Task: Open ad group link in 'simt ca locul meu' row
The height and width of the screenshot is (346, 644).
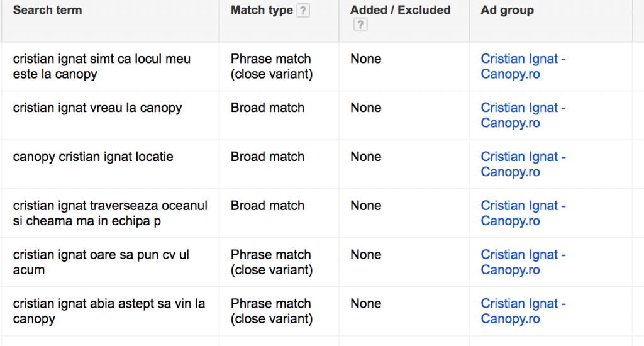Action: [523, 67]
